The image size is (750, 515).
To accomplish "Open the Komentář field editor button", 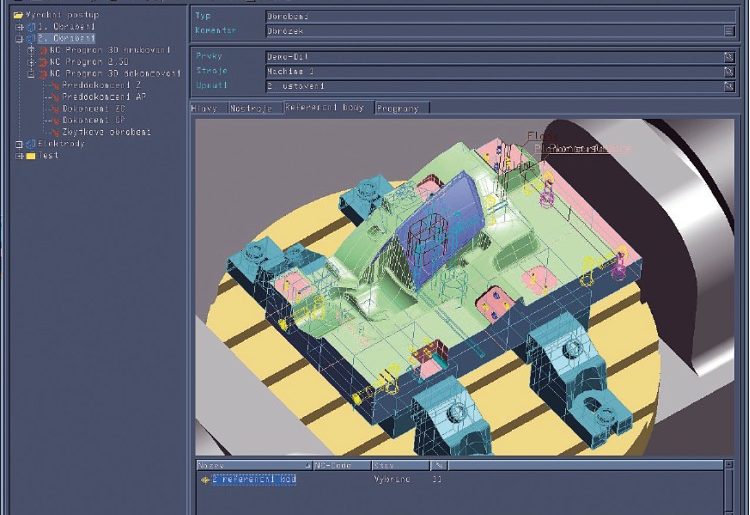I will pyautogui.click(x=728, y=31).
